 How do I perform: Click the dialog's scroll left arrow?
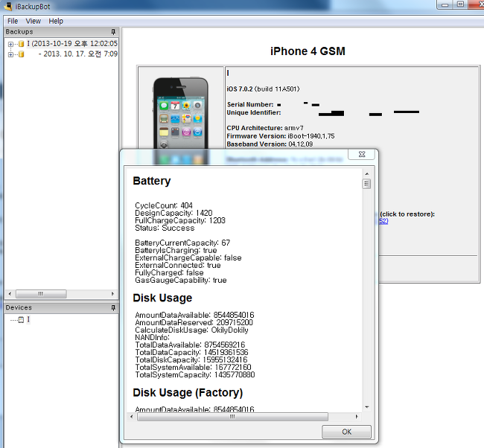pos(132,417)
